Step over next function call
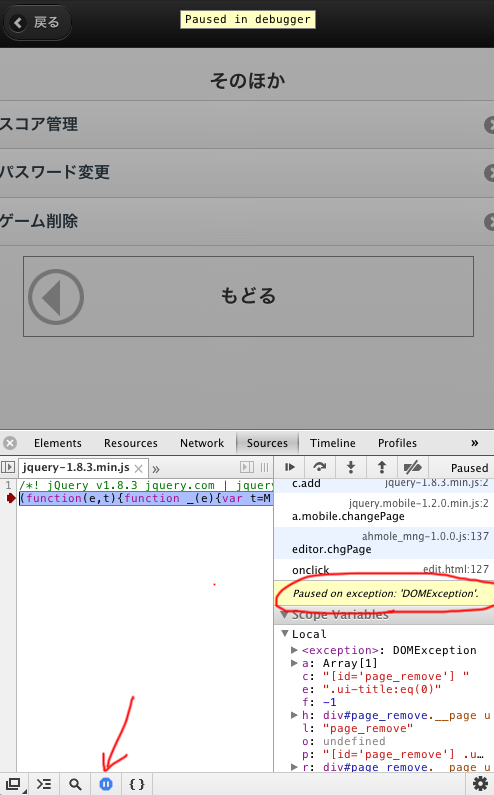 (x=320, y=467)
